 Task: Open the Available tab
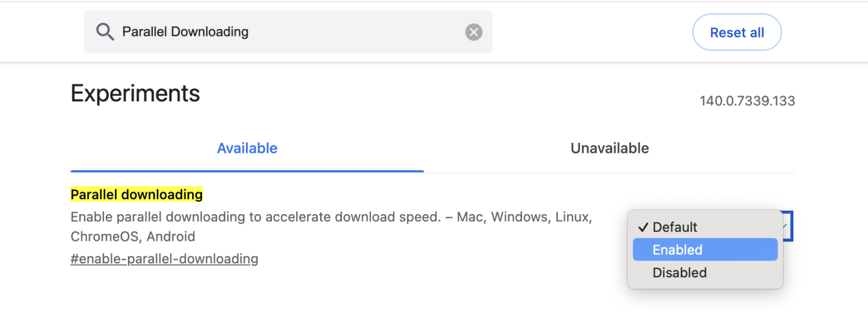point(247,148)
